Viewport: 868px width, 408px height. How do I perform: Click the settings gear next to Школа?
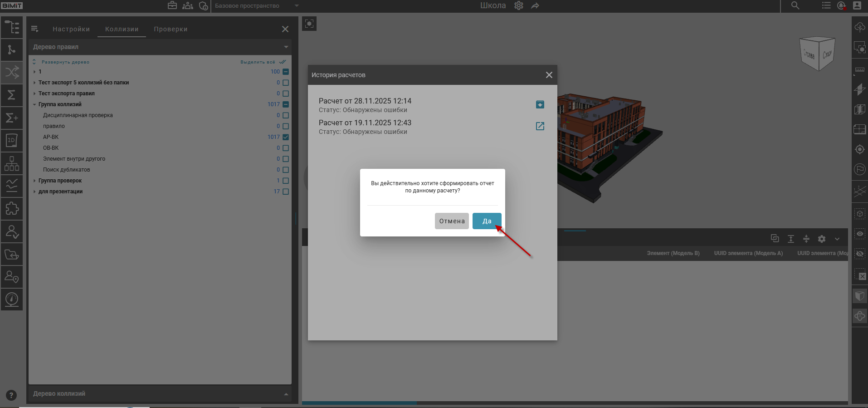click(519, 6)
